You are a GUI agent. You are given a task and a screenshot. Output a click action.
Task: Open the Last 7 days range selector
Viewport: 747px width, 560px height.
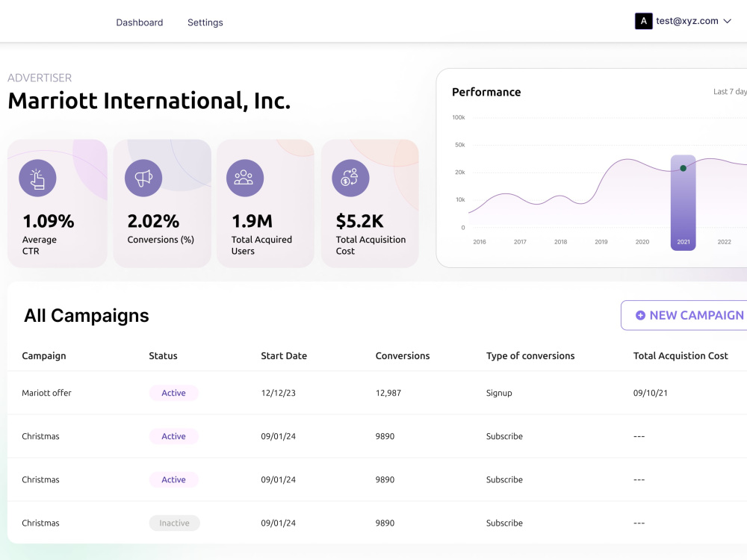pyautogui.click(x=730, y=91)
